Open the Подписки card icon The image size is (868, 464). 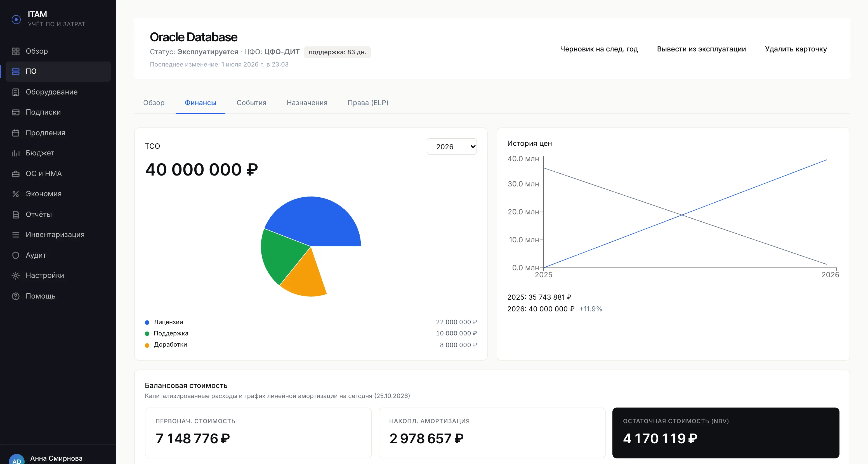tap(15, 112)
